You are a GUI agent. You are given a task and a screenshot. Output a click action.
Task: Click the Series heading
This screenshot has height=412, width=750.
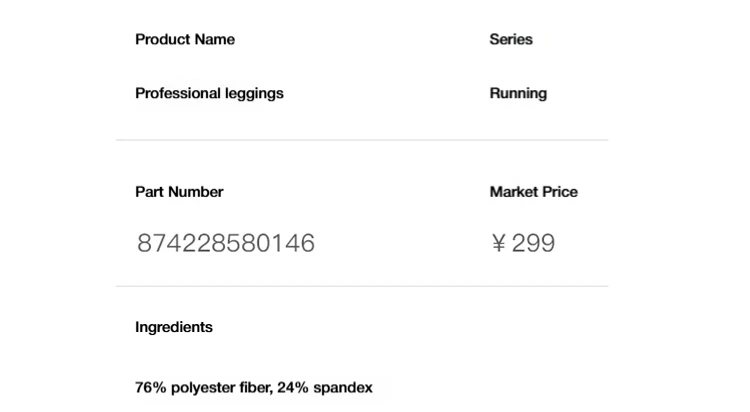tap(511, 39)
